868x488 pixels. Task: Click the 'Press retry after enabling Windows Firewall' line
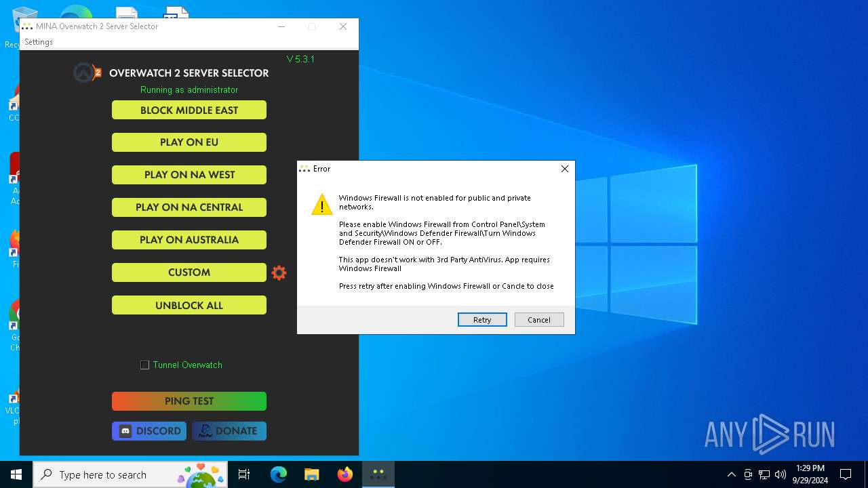(x=446, y=286)
